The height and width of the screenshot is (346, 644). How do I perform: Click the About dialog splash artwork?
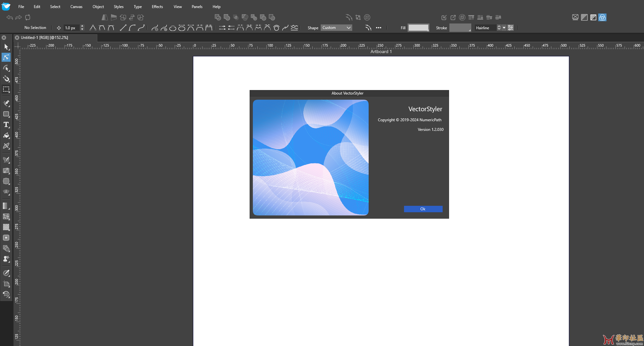(x=311, y=158)
